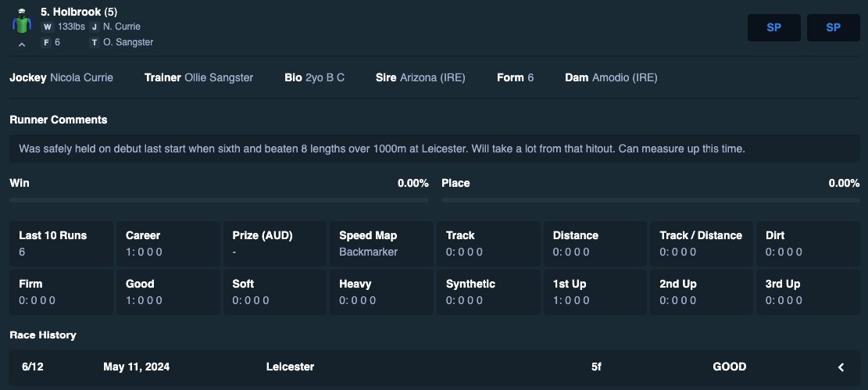Click the 3rd Up stat card

pos(808,292)
